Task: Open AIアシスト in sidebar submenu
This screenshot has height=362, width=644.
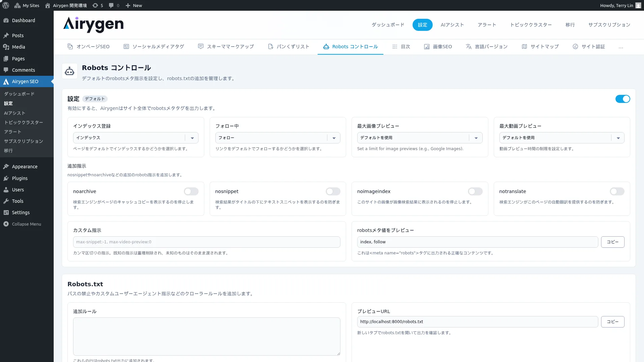Action: 14,113
